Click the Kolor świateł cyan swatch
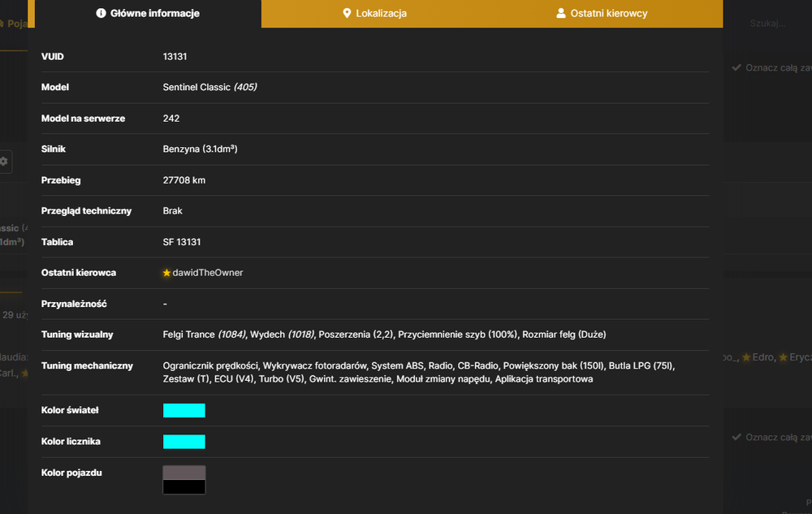Image resolution: width=812 pixels, height=514 pixels. (x=184, y=411)
